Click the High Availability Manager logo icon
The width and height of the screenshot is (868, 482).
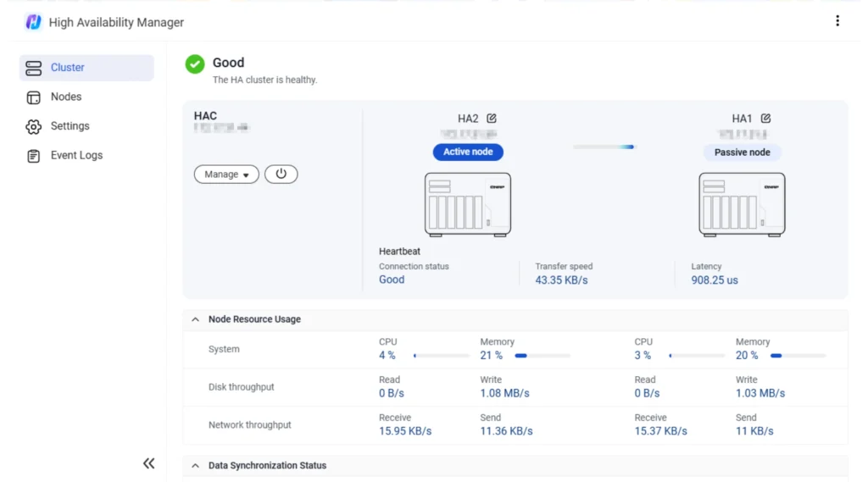coord(33,22)
